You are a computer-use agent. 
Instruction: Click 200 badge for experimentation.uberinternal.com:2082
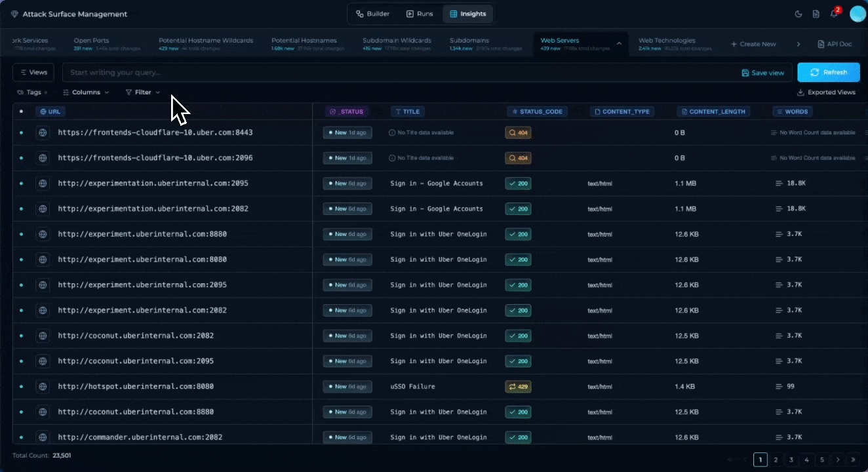point(518,209)
